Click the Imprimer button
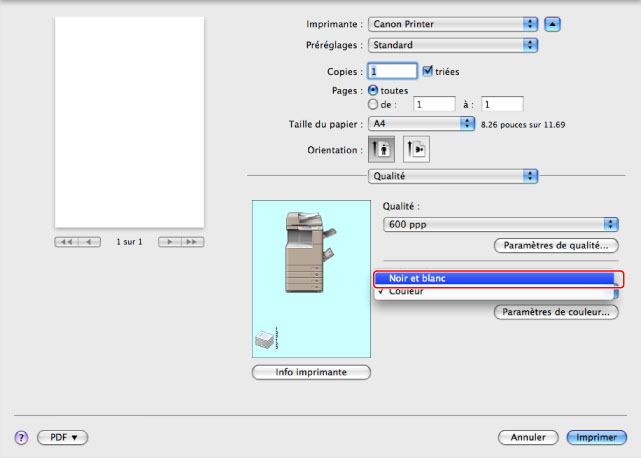 pyautogui.click(x=596, y=437)
